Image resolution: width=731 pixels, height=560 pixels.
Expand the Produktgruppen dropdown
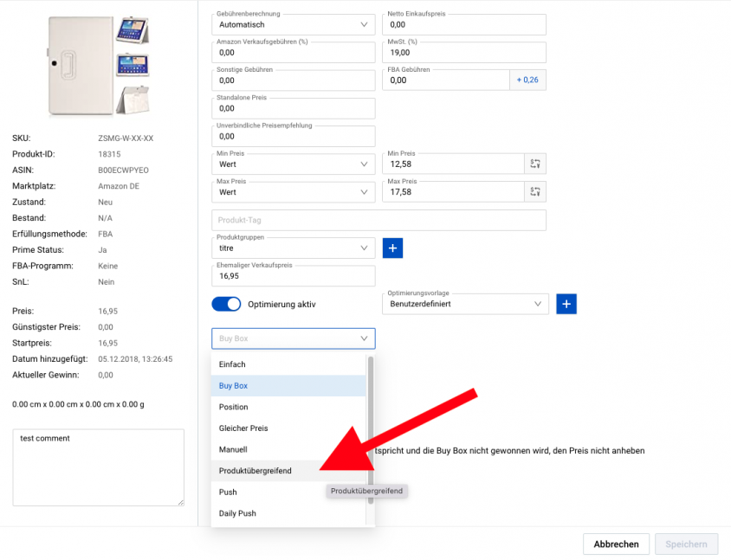(294, 248)
